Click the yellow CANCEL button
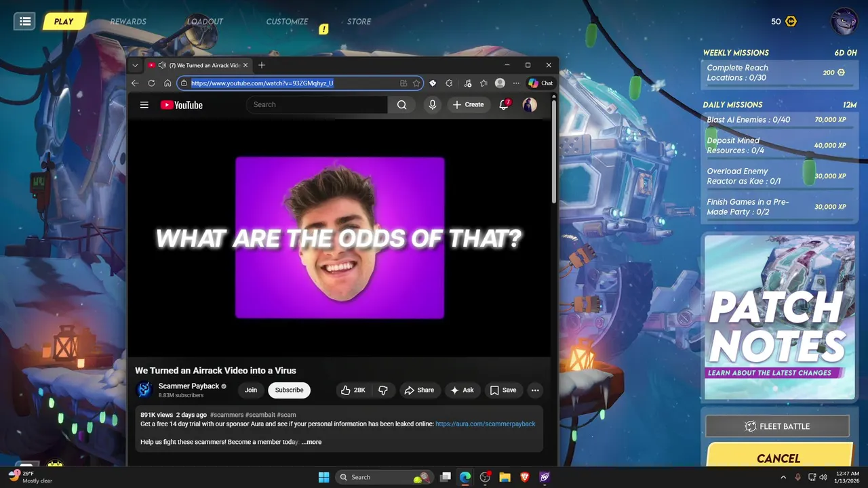This screenshot has width=868, height=488. (x=778, y=457)
